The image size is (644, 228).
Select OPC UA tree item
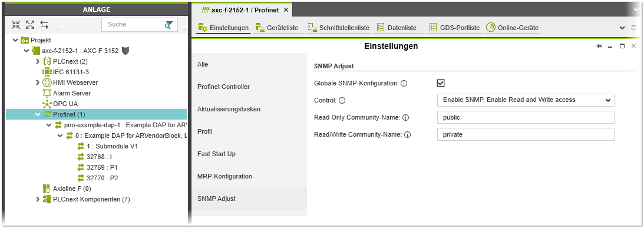click(60, 104)
